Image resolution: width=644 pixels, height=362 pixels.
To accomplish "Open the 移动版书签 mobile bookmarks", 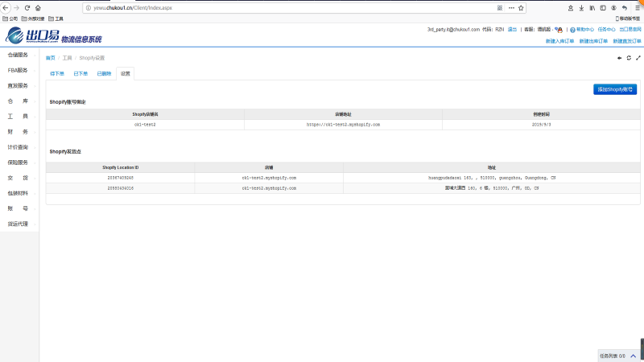I will point(628,19).
